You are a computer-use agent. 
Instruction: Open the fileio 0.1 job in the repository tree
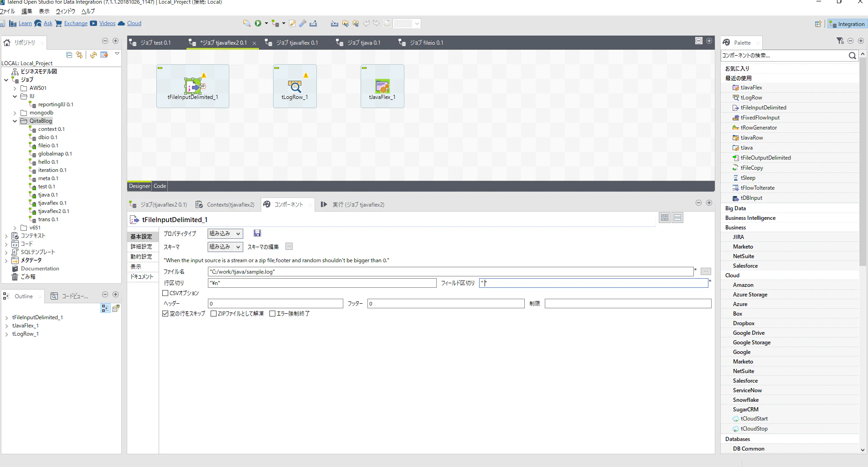48,146
